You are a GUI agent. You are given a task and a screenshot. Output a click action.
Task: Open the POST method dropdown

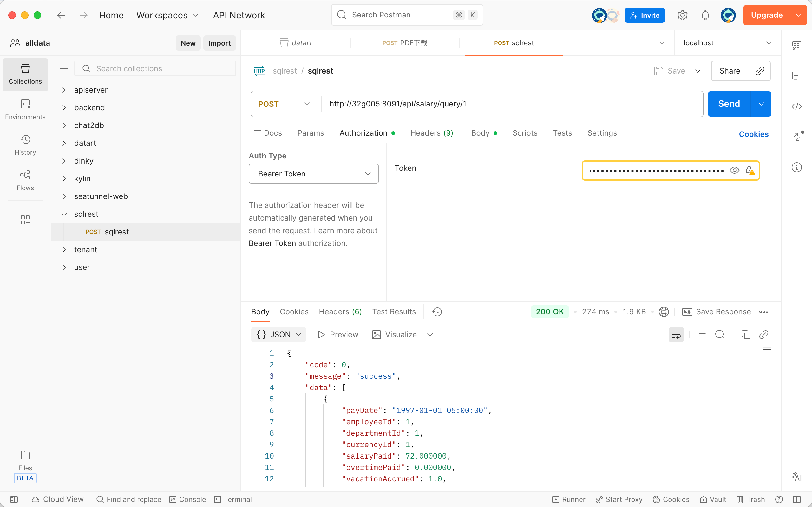284,104
